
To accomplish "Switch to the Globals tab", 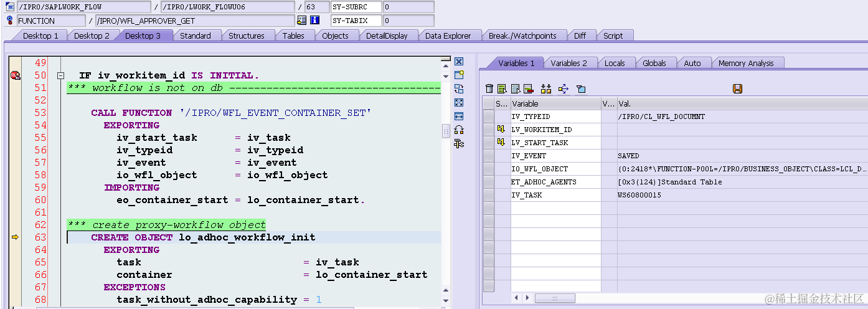I will click(x=654, y=63).
